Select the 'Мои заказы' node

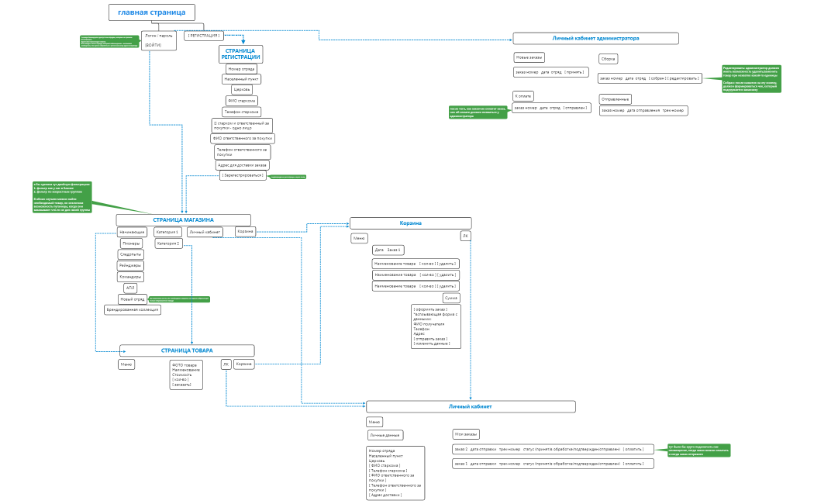point(467,434)
